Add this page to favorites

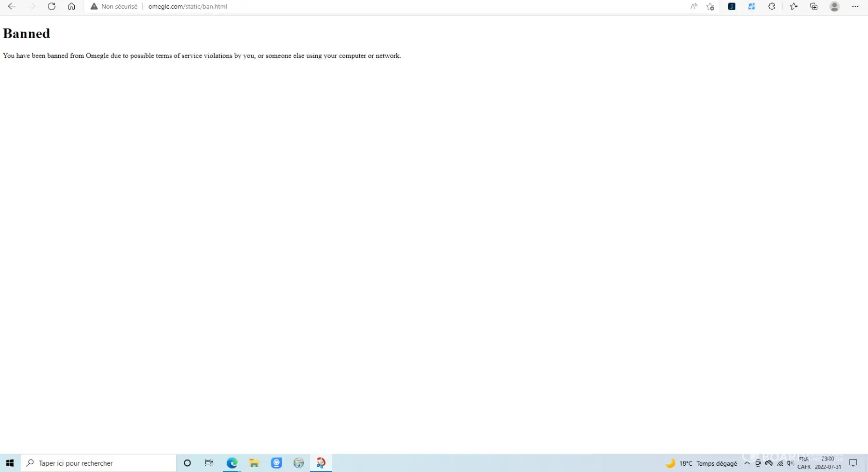[710, 6]
